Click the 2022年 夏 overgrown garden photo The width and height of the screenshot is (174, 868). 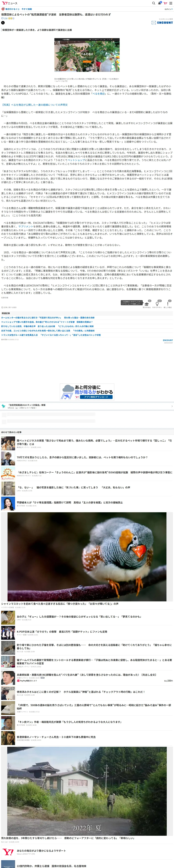point(87,791)
